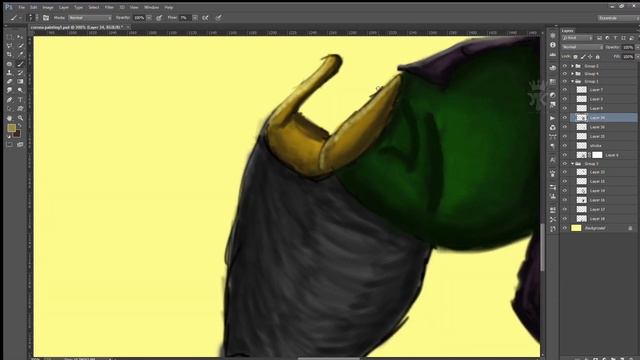Select the Path Selection tool
This screenshot has width=640, height=360.
(9, 109)
